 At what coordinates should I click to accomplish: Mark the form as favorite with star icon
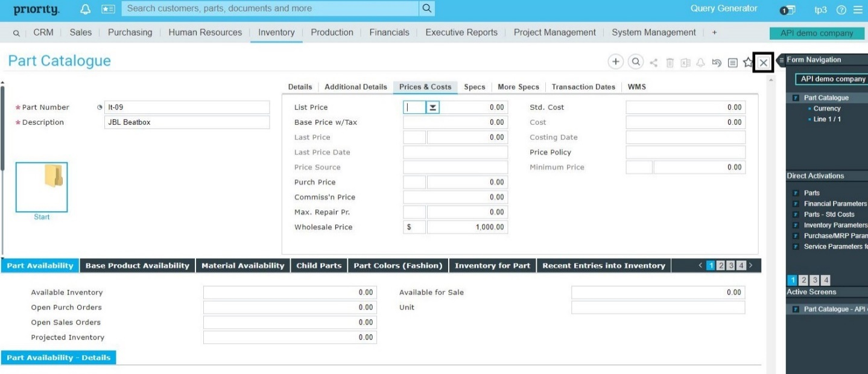click(x=748, y=62)
